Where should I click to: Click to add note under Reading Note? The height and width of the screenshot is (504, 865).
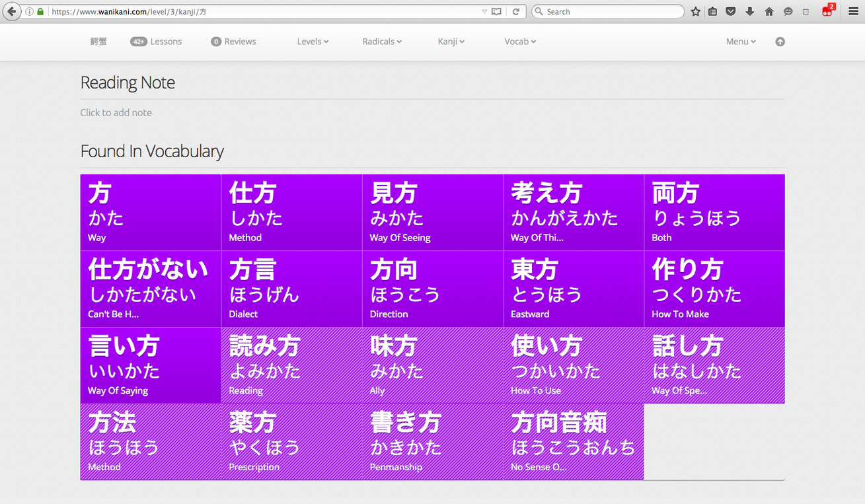pyautogui.click(x=116, y=113)
